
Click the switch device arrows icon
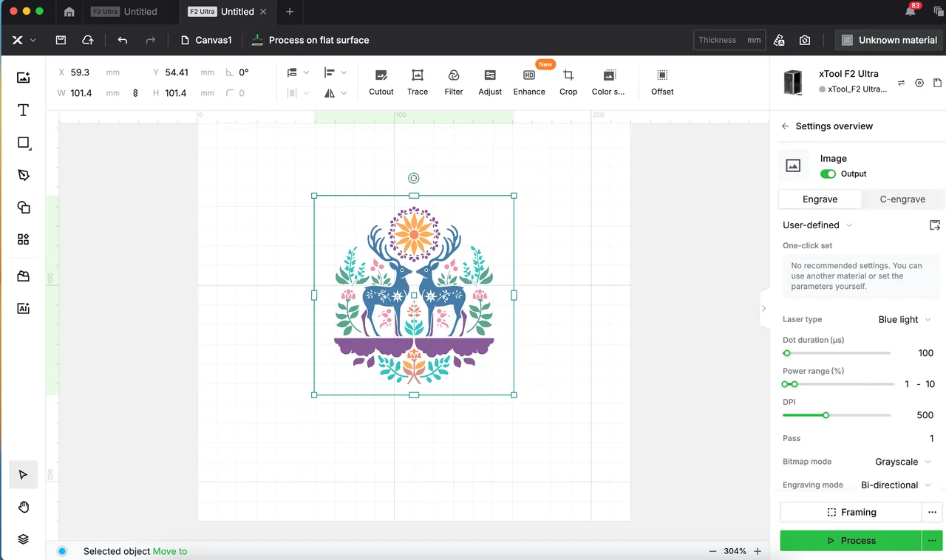click(x=901, y=83)
